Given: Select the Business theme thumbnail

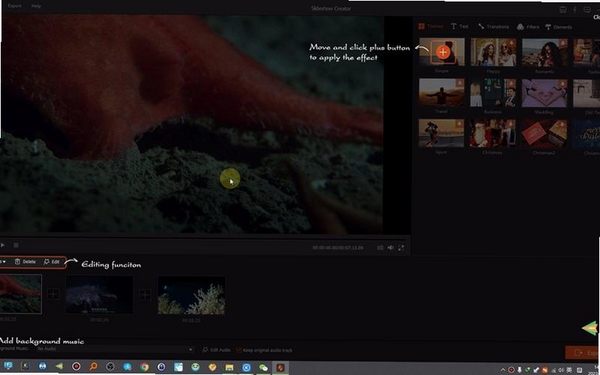Looking at the screenshot, I should click(493, 93).
